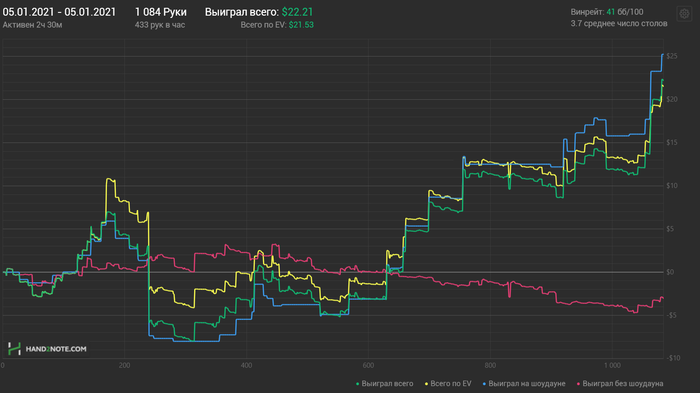
Task: Open the graph settings gear icon
Action: (684, 14)
